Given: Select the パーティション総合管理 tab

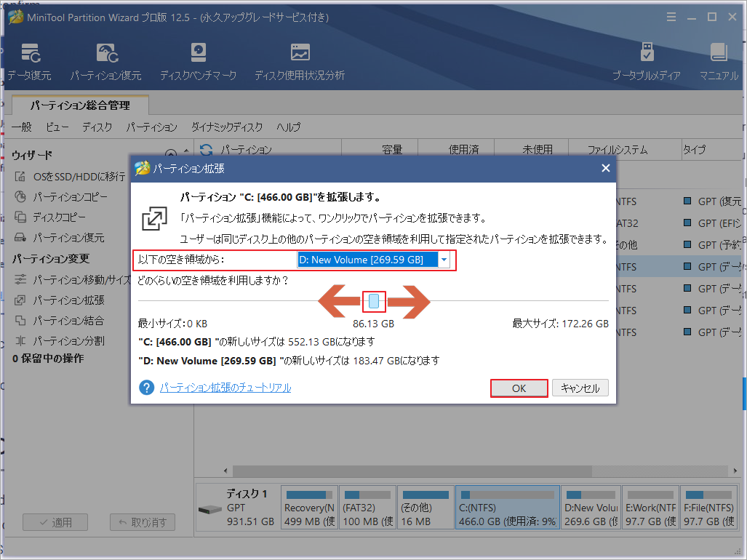Looking at the screenshot, I should [x=79, y=105].
